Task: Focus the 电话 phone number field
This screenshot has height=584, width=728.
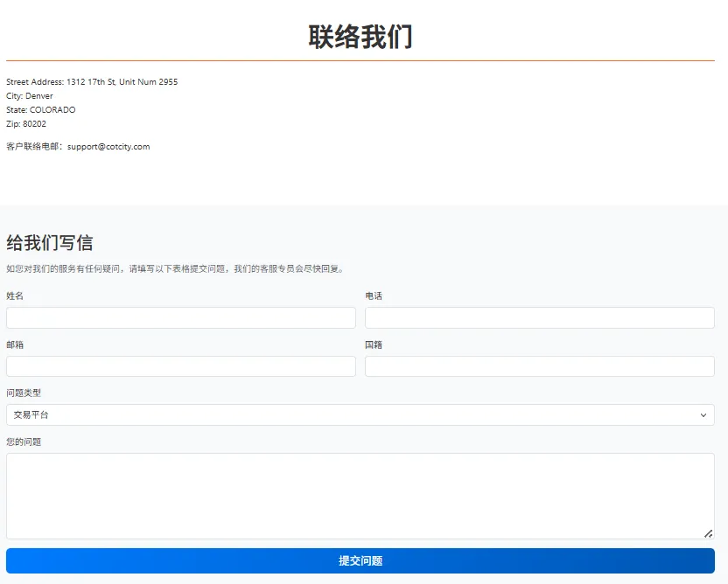Action: pos(539,317)
